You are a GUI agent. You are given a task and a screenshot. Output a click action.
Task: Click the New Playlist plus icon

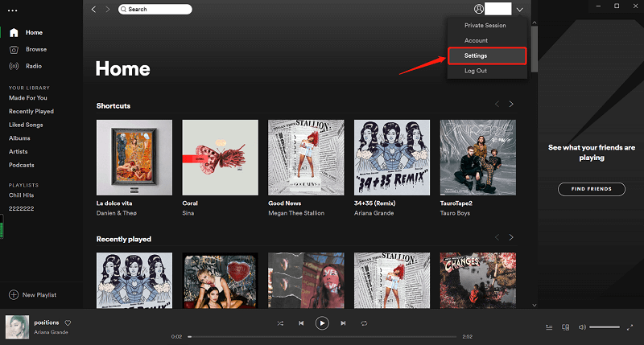pyautogui.click(x=14, y=295)
